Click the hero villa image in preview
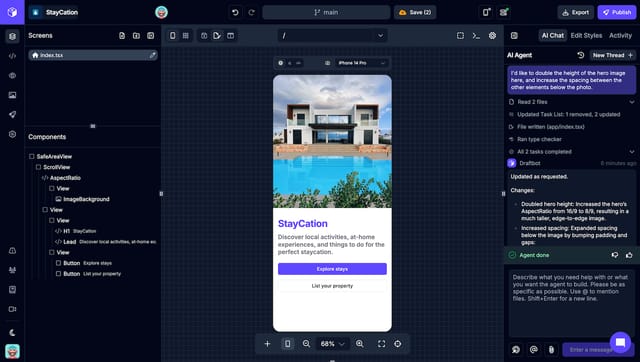Viewport: 640px width, 362px height. click(x=332, y=141)
